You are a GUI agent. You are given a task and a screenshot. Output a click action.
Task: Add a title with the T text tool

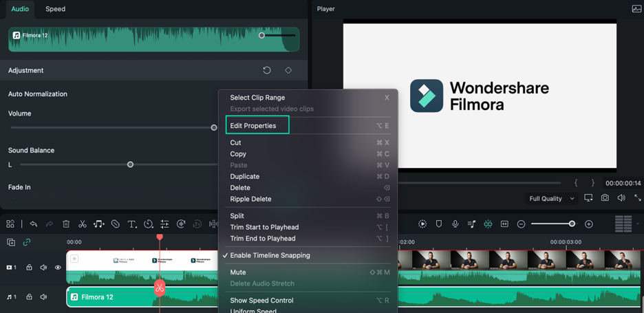(x=132, y=224)
